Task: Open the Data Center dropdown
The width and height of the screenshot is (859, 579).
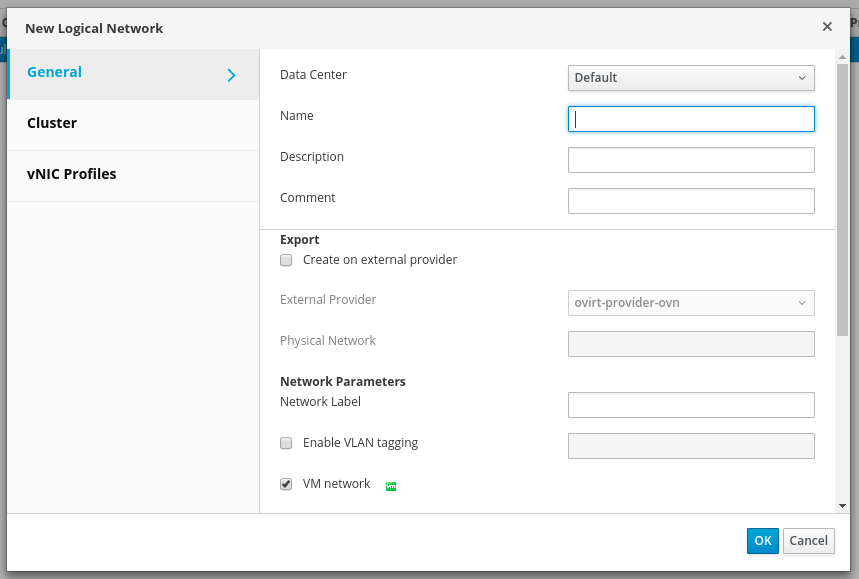Action: click(x=691, y=78)
